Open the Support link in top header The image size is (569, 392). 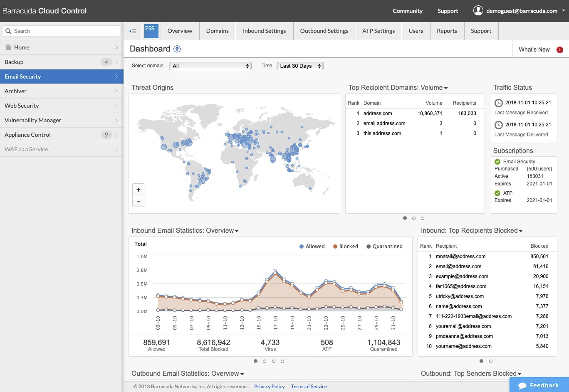coord(448,11)
